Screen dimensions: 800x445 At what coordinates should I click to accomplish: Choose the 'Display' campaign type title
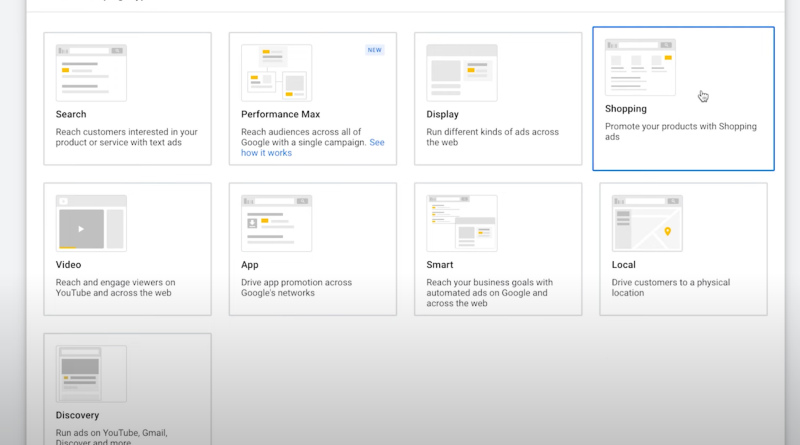(443, 115)
